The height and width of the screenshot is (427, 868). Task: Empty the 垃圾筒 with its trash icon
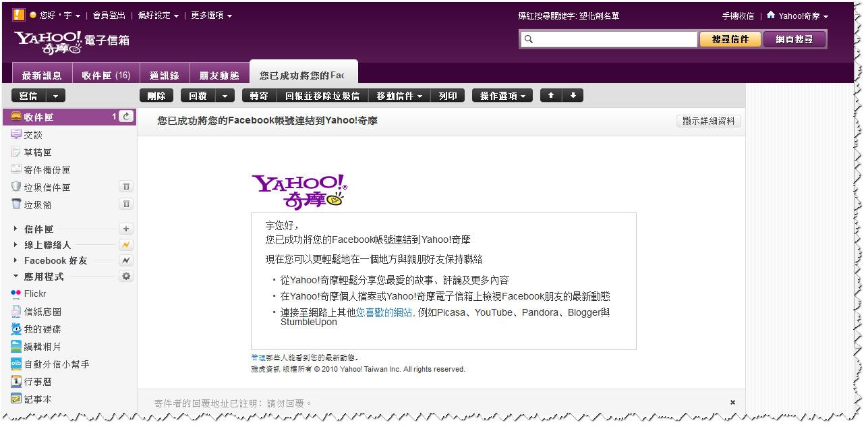coord(126,204)
